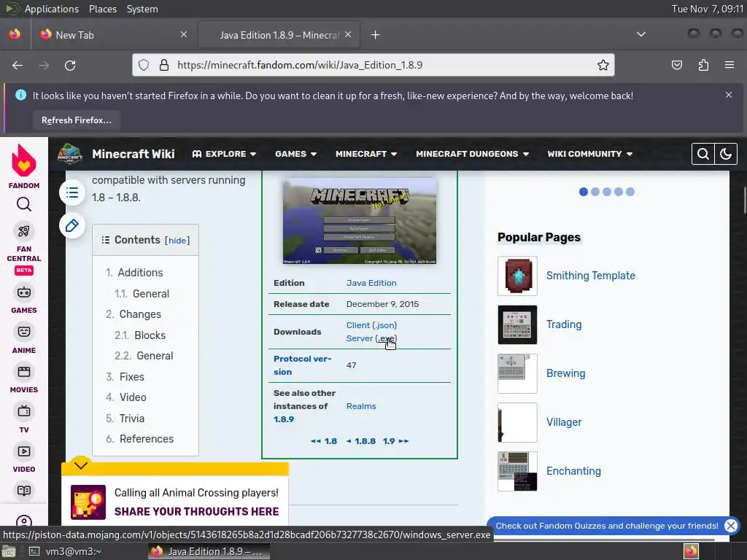This screenshot has height=560, width=747.
Task: Jump to Fixes section in Contents
Action: point(131,377)
